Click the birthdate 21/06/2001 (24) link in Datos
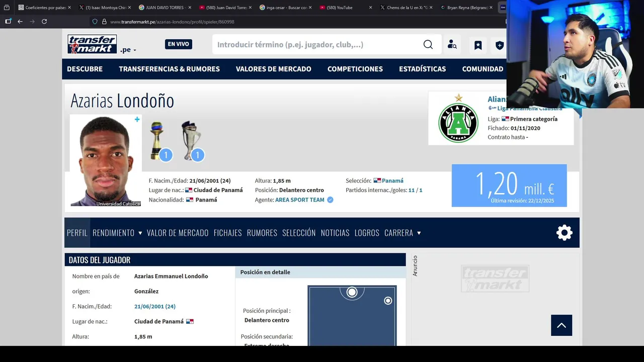Image resolution: width=644 pixels, height=362 pixels. (155, 306)
